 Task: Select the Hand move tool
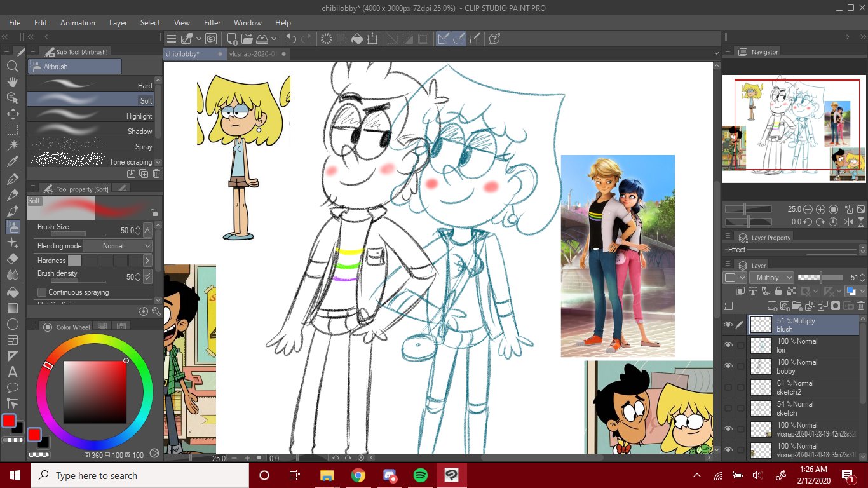[12, 81]
